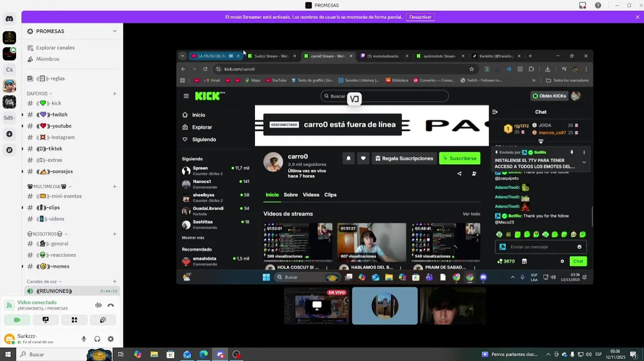Select the EN VIVO stream thumbnail
Viewport: 644px width, 361px height.
tap(317, 306)
